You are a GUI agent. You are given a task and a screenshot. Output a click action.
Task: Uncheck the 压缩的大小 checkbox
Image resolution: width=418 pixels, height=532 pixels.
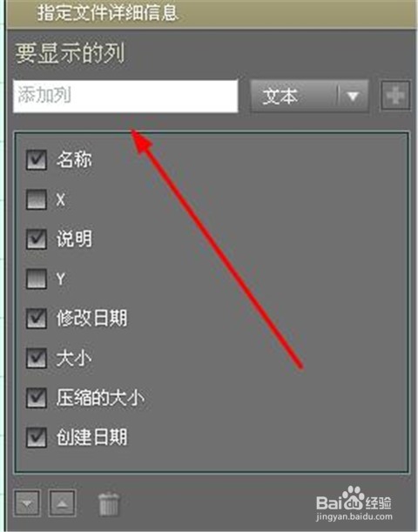[37, 398]
